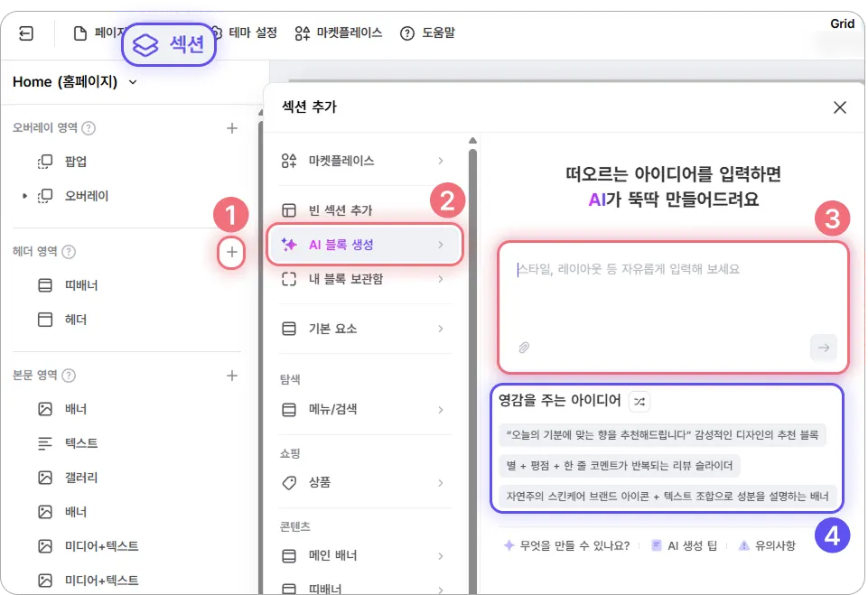Open the 유의사항 link
The image size is (868, 595).
coord(767,545)
